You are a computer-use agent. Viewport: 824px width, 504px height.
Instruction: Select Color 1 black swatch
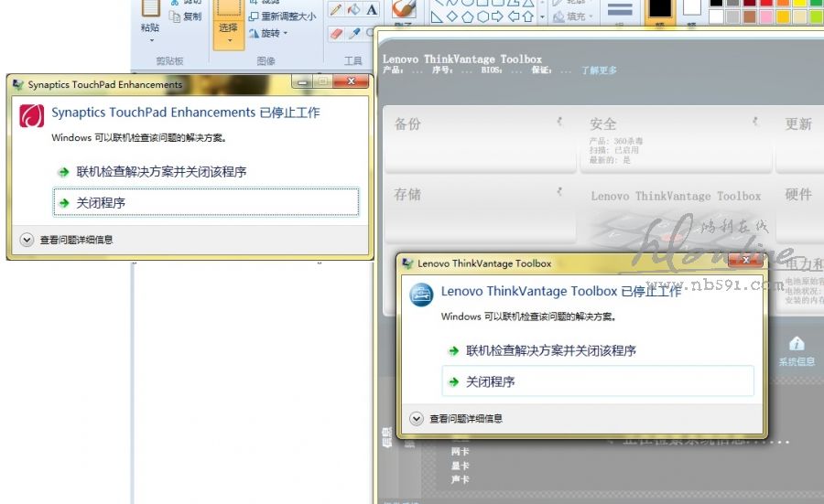pyautogui.click(x=660, y=8)
